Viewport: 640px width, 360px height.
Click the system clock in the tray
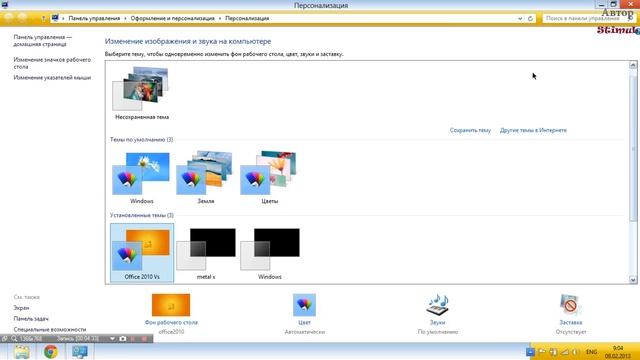coord(618,352)
